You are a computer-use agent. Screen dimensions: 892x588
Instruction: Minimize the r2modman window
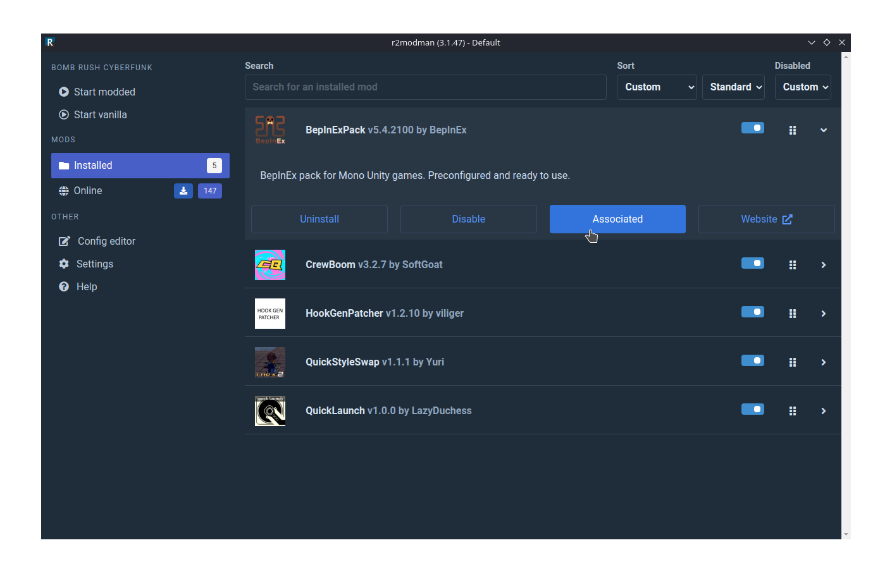(x=812, y=42)
